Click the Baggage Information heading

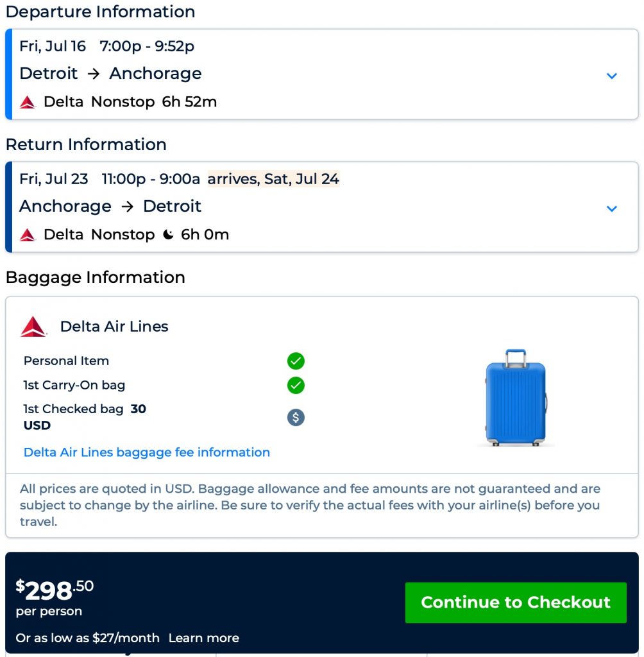(95, 277)
